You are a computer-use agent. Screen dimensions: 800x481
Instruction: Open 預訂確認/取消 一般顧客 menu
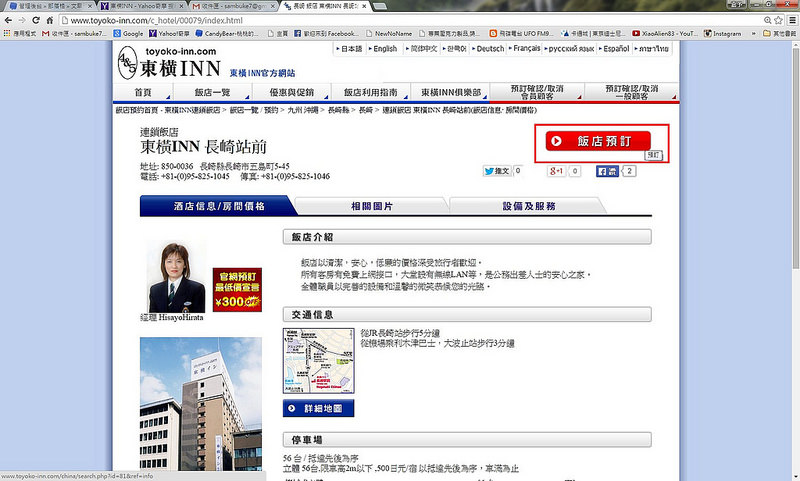click(x=632, y=92)
